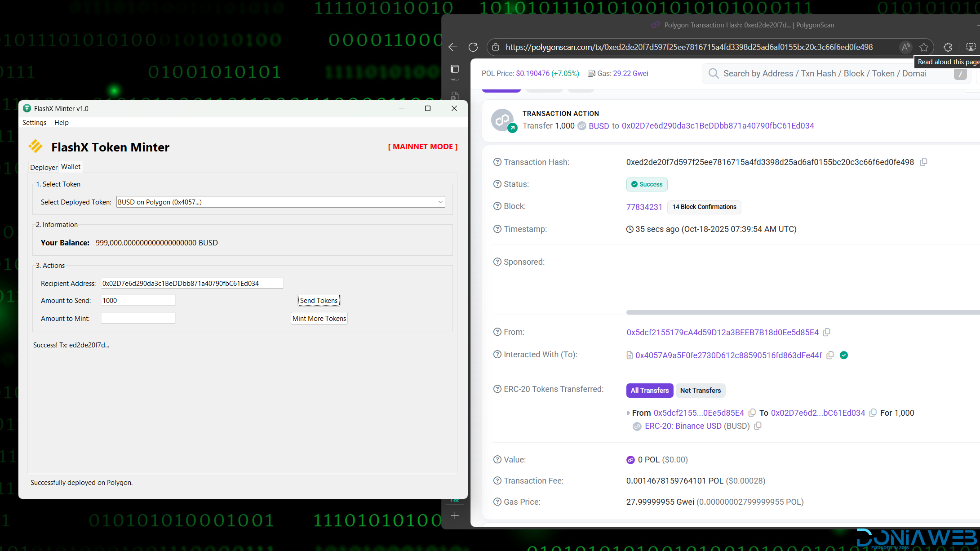Go back with browser back arrow

coord(453,47)
